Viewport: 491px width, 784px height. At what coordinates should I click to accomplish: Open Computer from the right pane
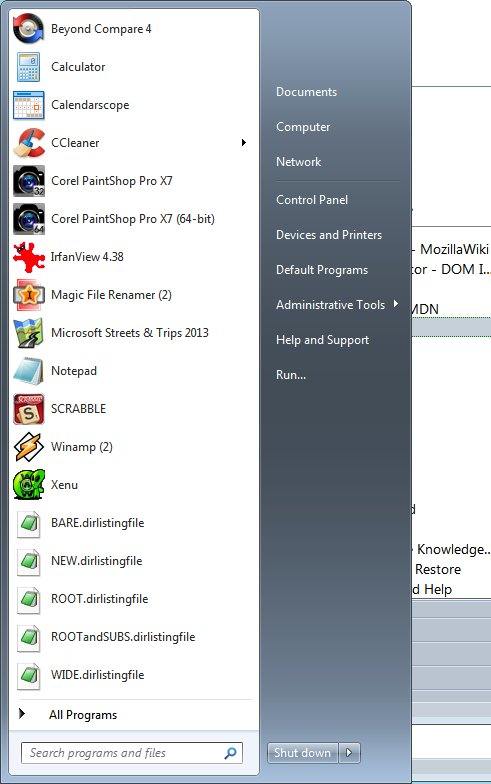click(303, 127)
